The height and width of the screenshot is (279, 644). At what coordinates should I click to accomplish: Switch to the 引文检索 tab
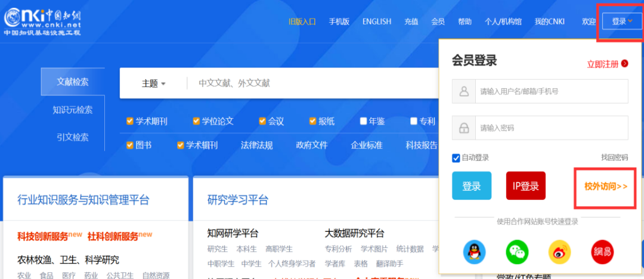point(73,137)
